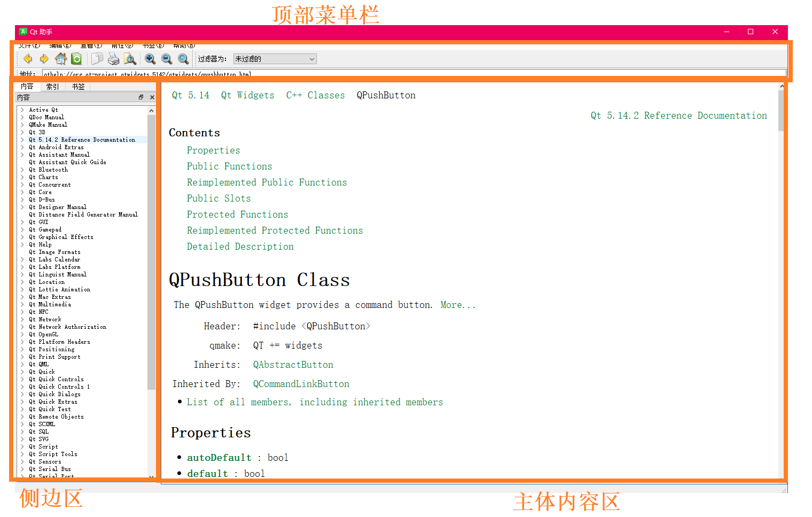Open the 文件 menu
Viewport: 812px width, 517px height.
point(29,45)
